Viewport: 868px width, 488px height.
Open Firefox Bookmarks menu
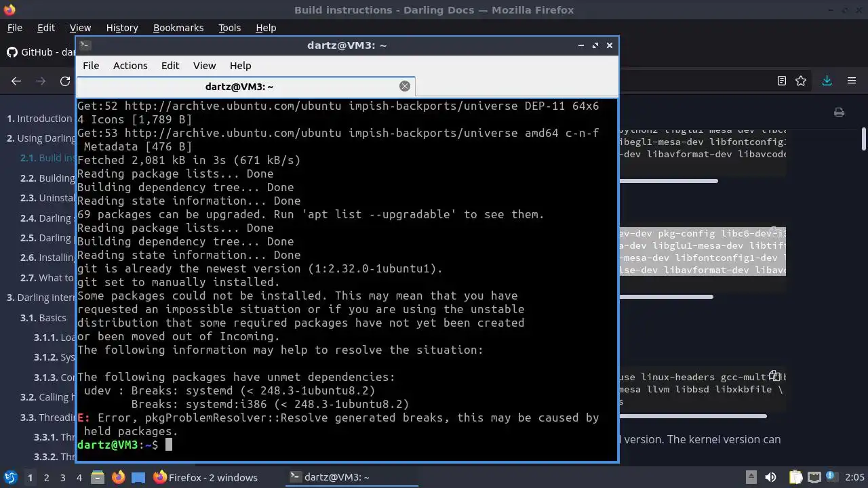click(x=178, y=28)
